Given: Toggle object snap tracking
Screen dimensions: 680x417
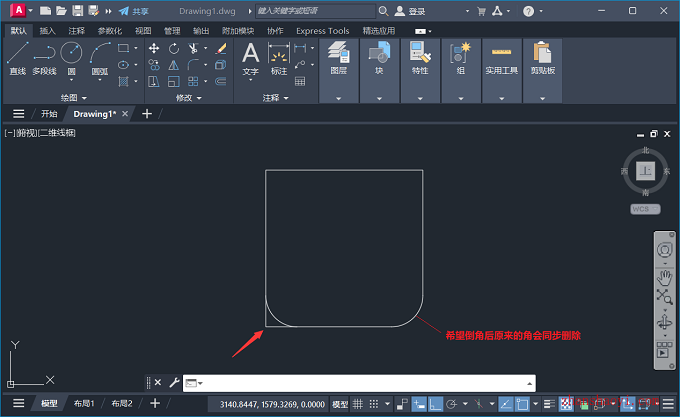Looking at the screenshot, I should [505, 404].
